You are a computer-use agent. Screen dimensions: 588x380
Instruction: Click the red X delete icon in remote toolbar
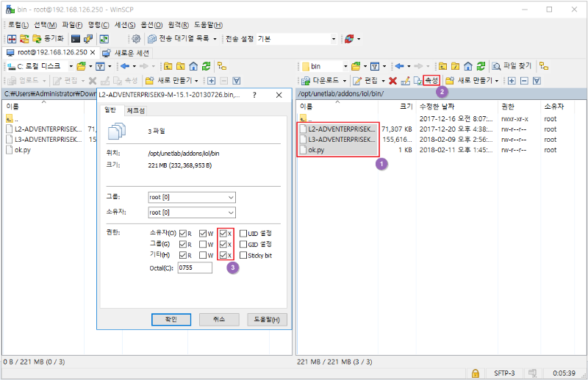392,80
